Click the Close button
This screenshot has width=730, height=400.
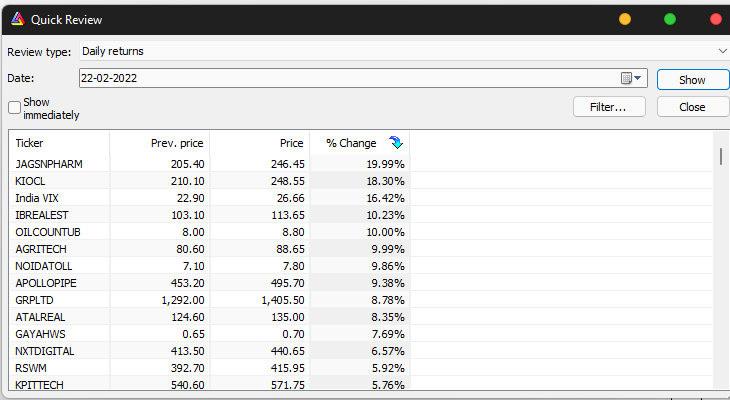[x=692, y=107]
